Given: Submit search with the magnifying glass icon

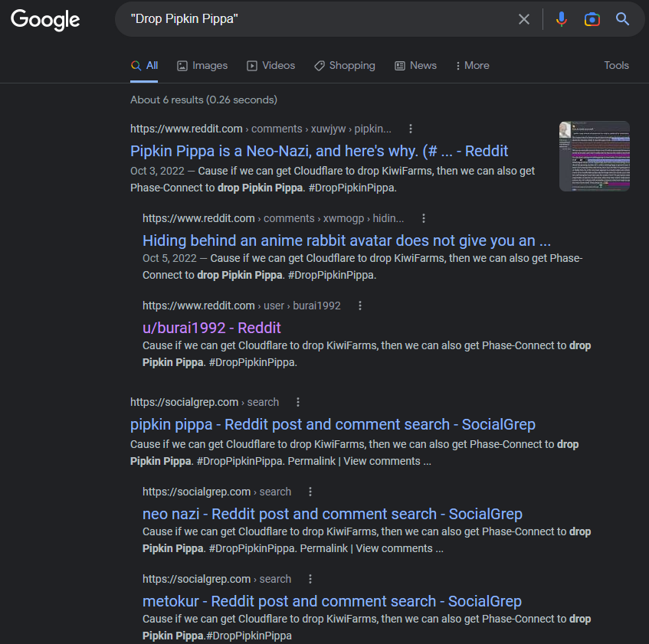Looking at the screenshot, I should 622,19.
